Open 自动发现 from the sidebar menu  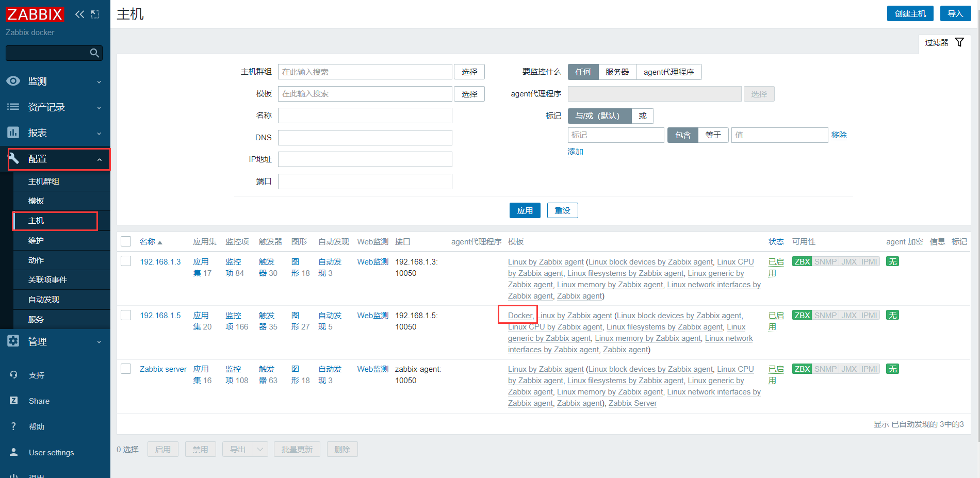[x=44, y=299]
